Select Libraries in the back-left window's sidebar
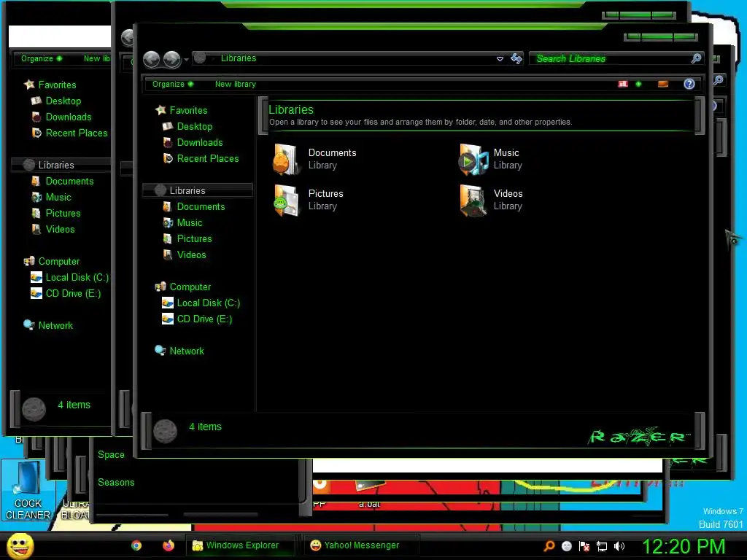The height and width of the screenshot is (560, 747). tap(55, 166)
